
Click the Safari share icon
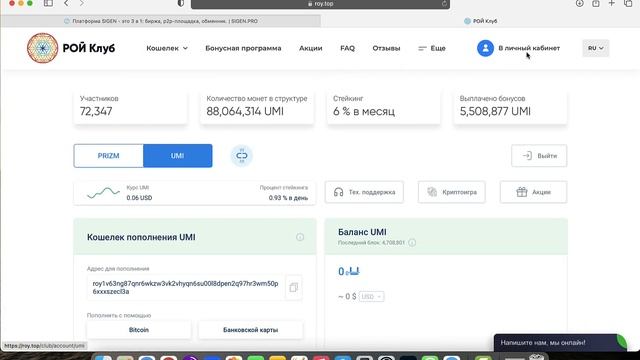pyautogui.click(x=596, y=3)
